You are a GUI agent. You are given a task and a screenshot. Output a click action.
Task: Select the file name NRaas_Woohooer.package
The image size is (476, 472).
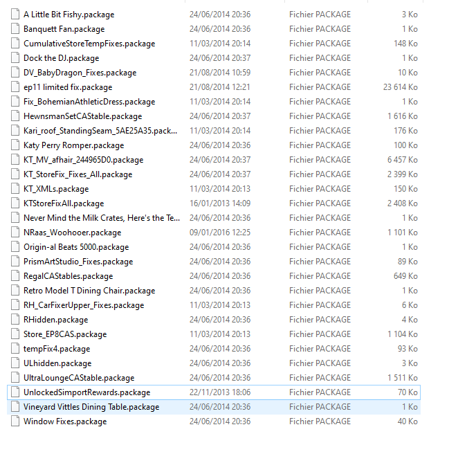pos(72,233)
